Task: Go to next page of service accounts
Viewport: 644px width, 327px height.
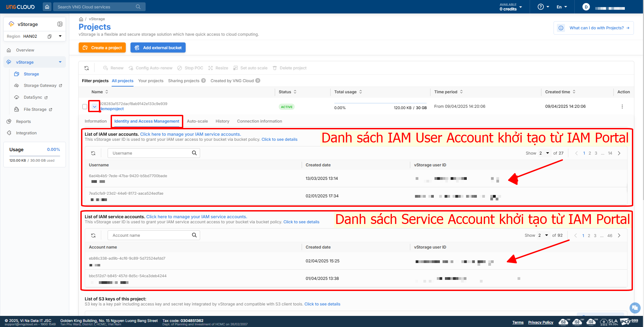Action: click(619, 235)
